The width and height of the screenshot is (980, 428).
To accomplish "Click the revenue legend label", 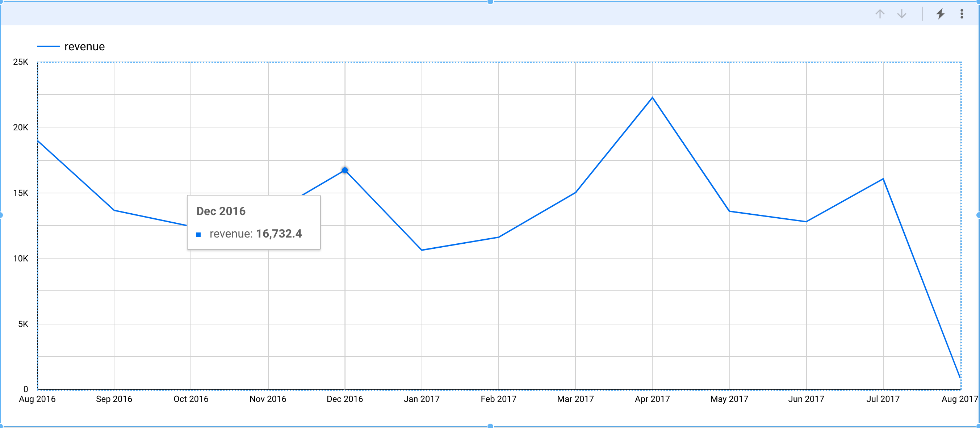I will pyautogui.click(x=84, y=46).
